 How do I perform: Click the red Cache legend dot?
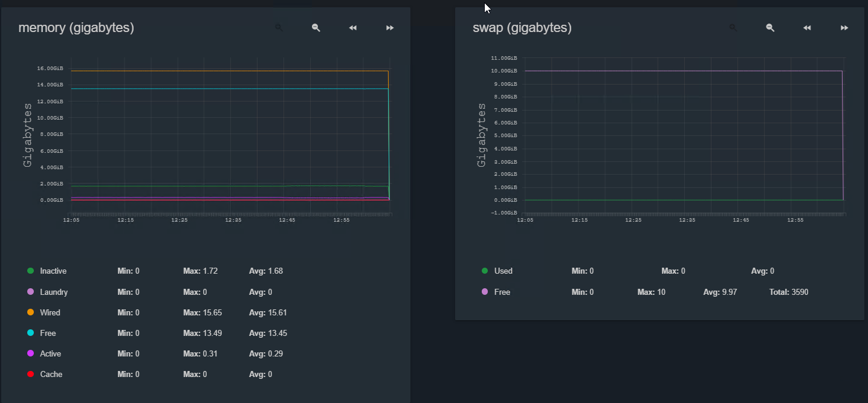click(31, 374)
